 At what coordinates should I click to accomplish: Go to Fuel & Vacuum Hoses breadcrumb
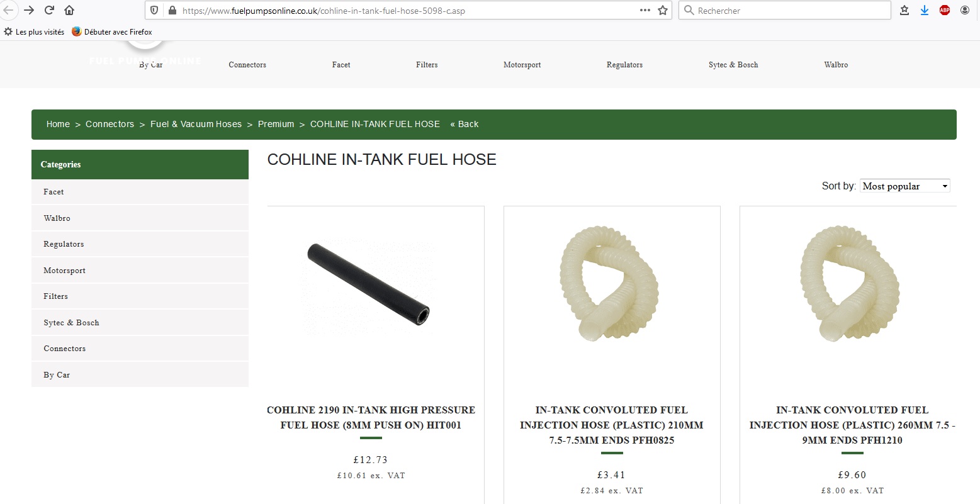[196, 124]
